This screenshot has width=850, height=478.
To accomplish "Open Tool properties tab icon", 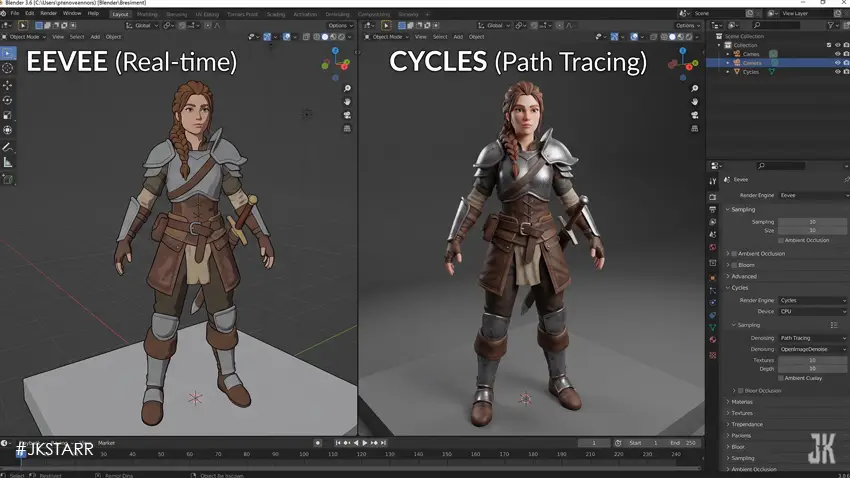I will tap(713, 181).
